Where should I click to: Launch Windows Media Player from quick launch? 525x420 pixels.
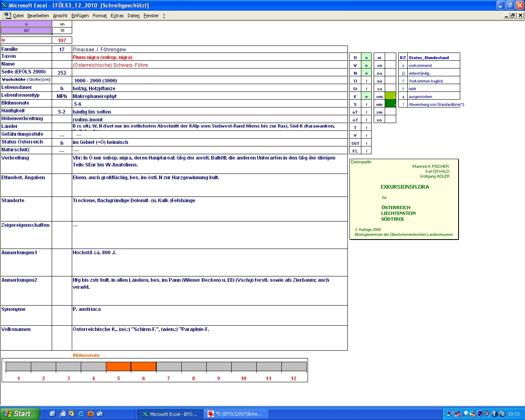(72, 414)
